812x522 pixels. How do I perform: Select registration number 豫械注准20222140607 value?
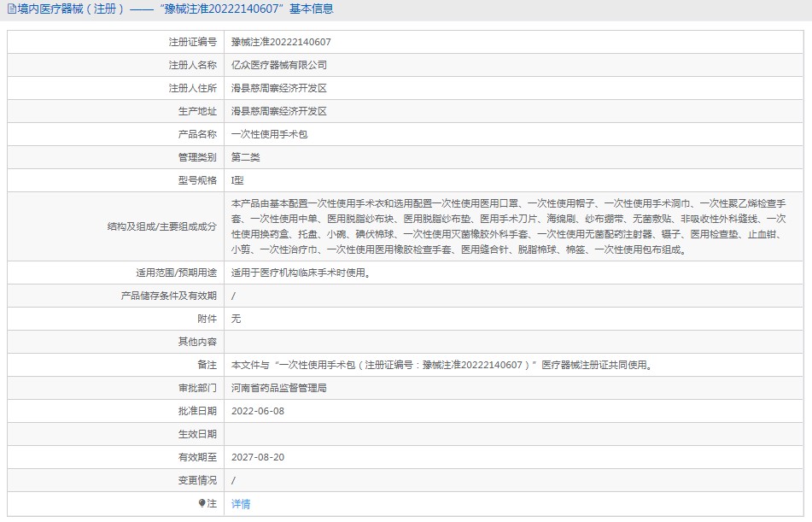[281, 42]
